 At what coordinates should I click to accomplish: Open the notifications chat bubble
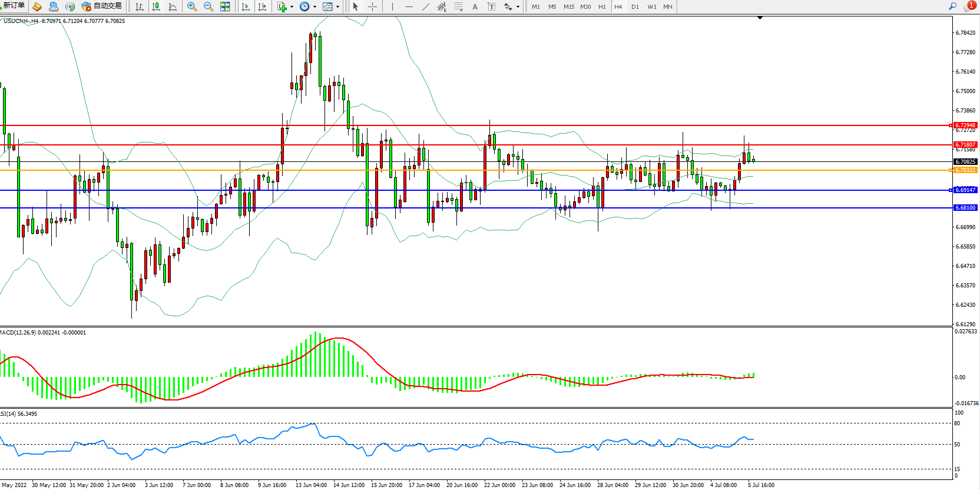pos(969,6)
